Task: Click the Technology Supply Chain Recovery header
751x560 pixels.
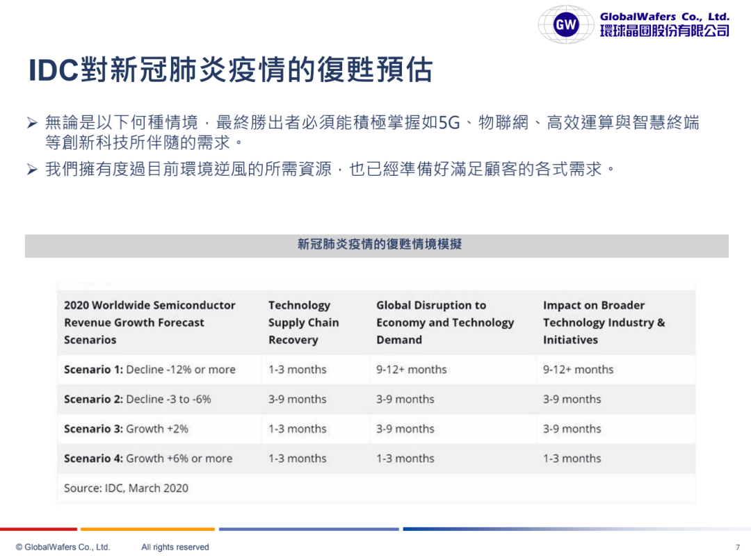Action: tap(303, 322)
